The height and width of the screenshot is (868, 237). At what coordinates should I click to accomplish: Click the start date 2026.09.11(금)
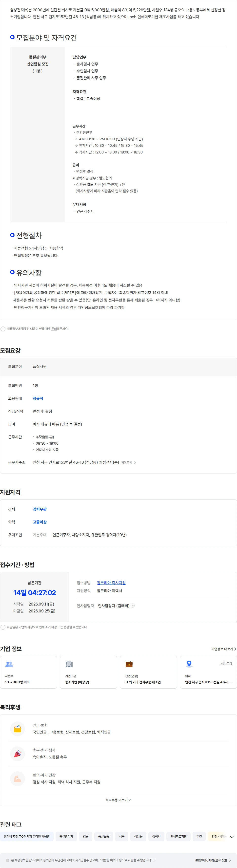(41, 604)
